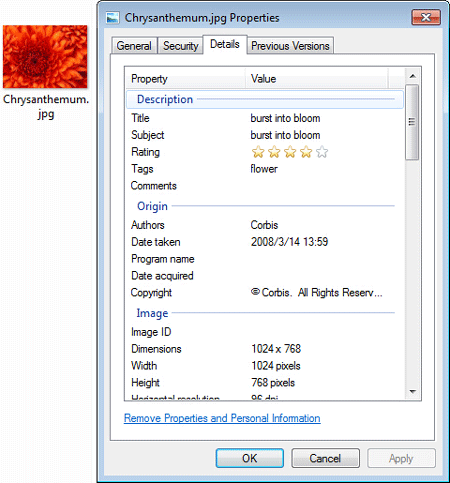Click the Authors property label
This screenshot has width=450, height=483.
click(147, 225)
